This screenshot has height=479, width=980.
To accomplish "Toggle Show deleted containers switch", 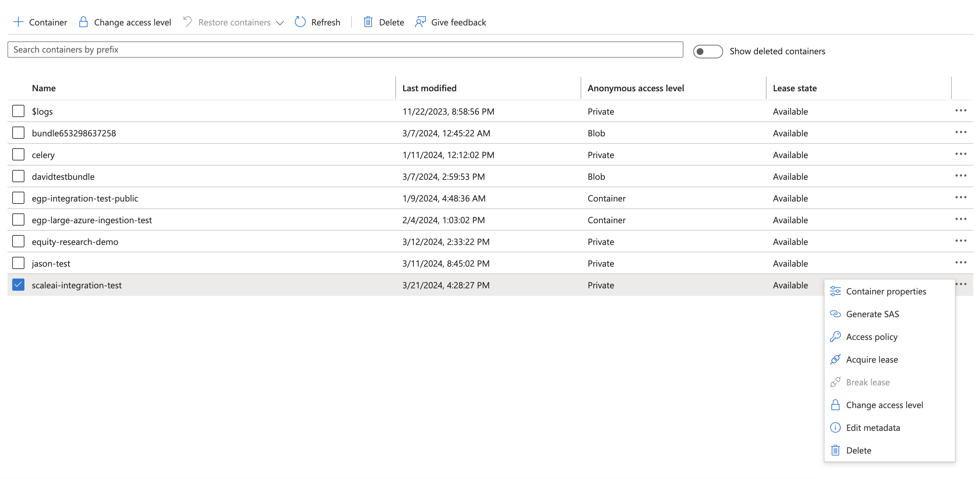I will pyautogui.click(x=707, y=51).
